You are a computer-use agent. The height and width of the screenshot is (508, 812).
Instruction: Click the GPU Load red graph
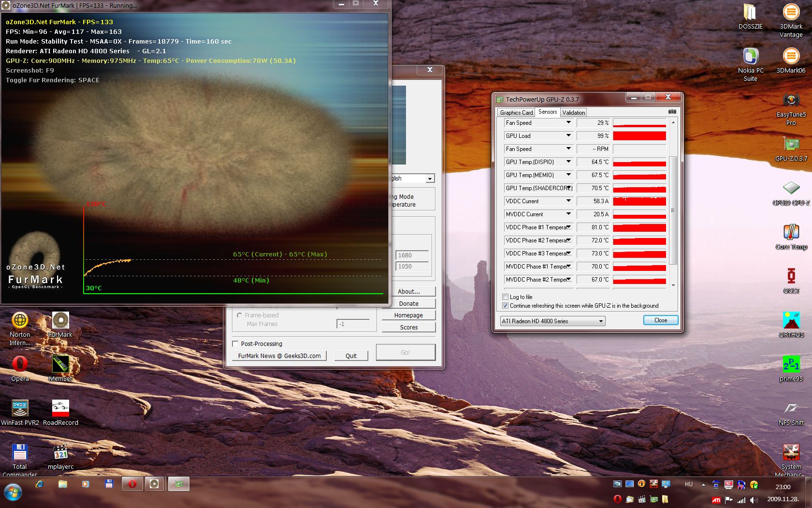tap(639, 136)
